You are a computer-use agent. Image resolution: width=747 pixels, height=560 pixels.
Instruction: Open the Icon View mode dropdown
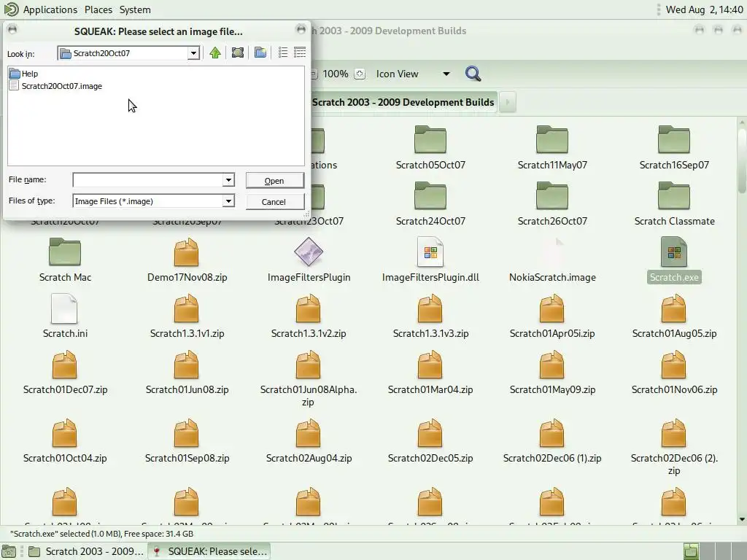pos(413,74)
